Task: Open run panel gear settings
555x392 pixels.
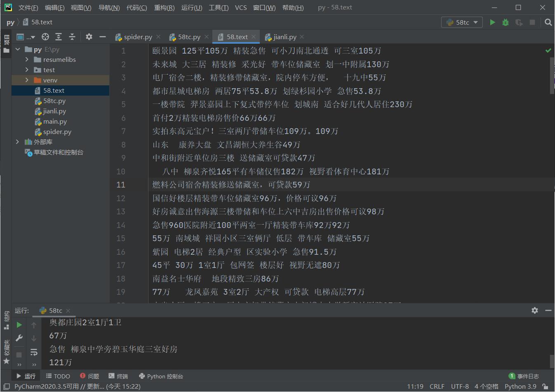Action: coord(535,310)
